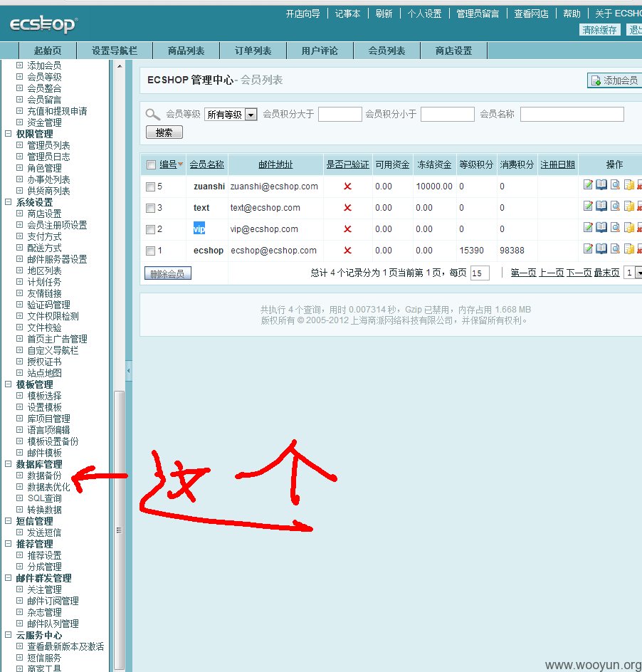
Task: Collapse the 短信管理 sidebar section
Action: 8,520
